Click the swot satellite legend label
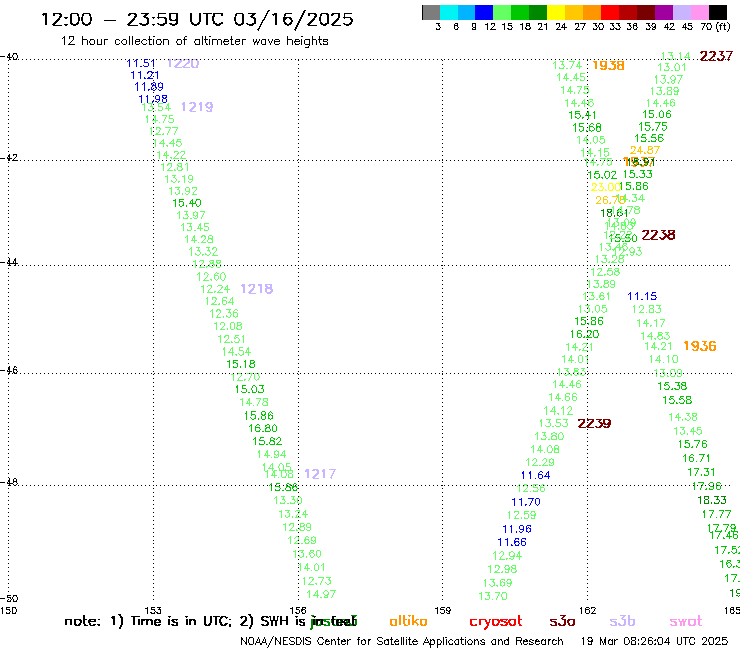Image resolution: width=740 pixels, height=650 pixels. tap(685, 622)
